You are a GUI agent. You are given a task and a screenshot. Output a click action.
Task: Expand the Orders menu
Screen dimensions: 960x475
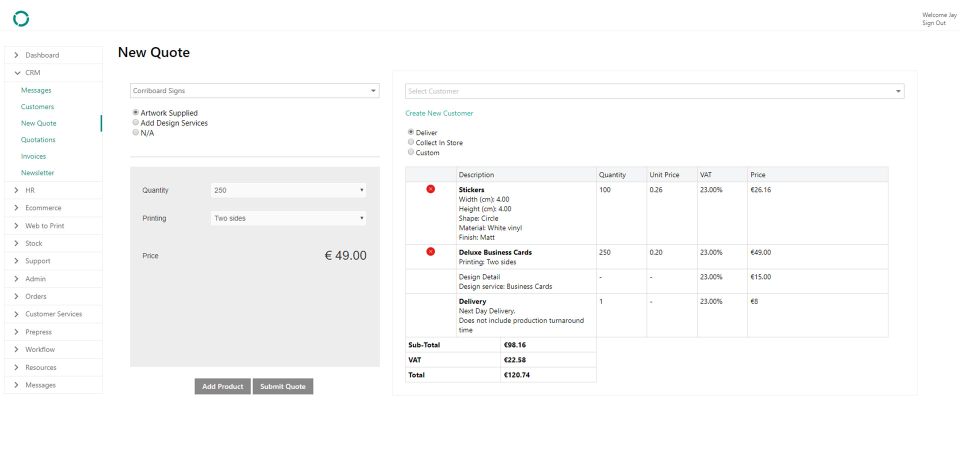(x=53, y=297)
